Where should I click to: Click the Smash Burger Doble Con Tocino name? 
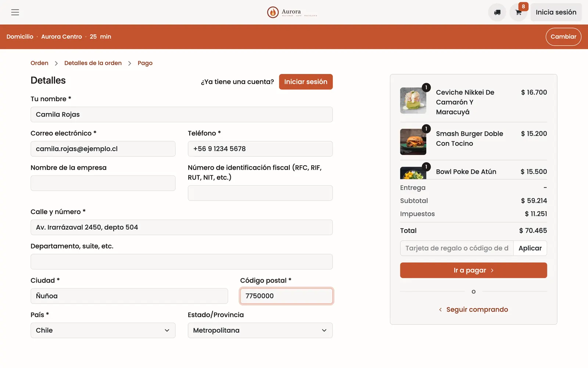point(469,138)
